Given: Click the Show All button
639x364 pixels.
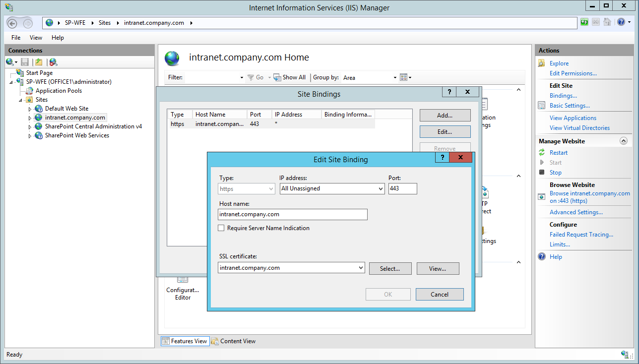Looking at the screenshot, I should tap(290, 77).
